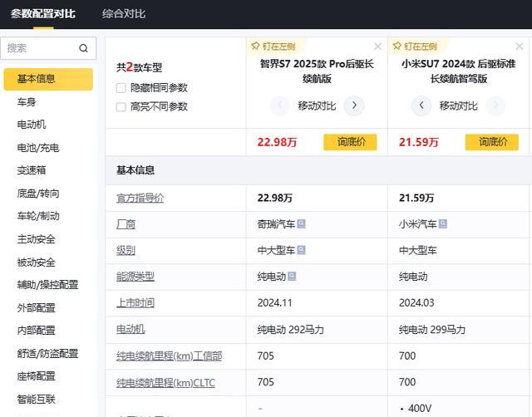Image resolution: width=532 pixels, height=417 pixels.
Task: Jump to 舒适/防盗配置 section
Action: (47, 354)
